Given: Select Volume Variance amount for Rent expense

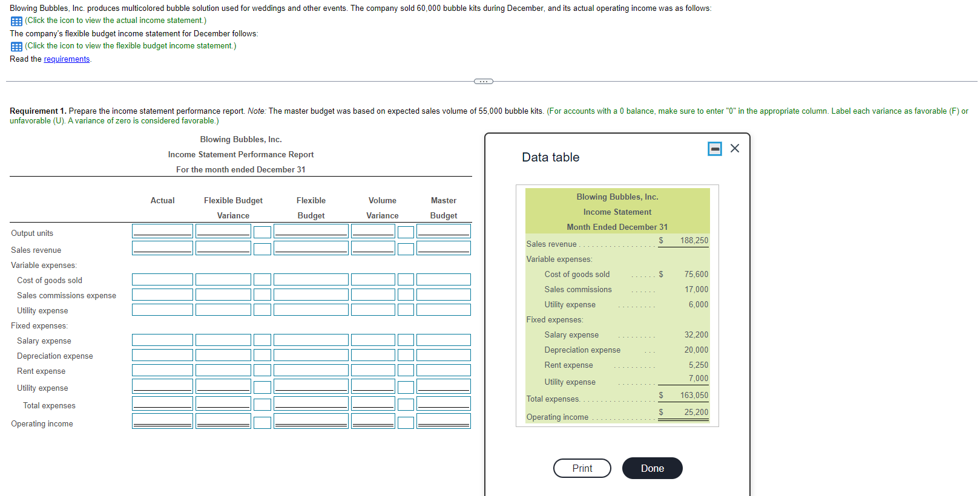Looking at the screenshot, I should 373,370.
